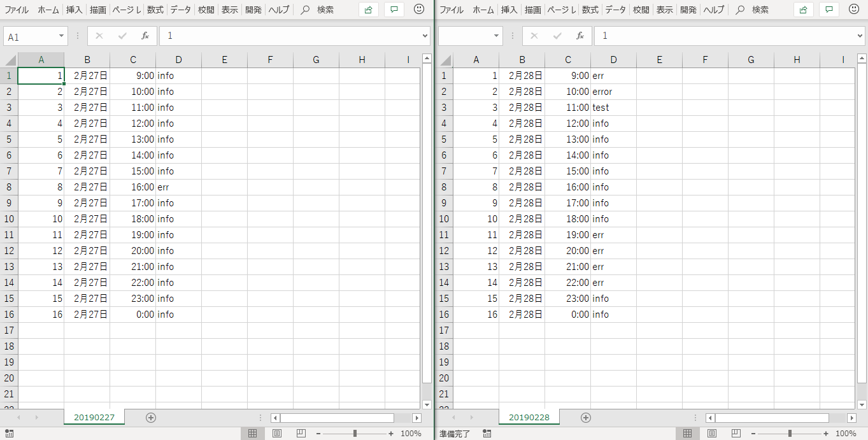This screenshot has width=868, height=440.
Task: Click the Share icon in the left workbook
Action: [368, 10]
